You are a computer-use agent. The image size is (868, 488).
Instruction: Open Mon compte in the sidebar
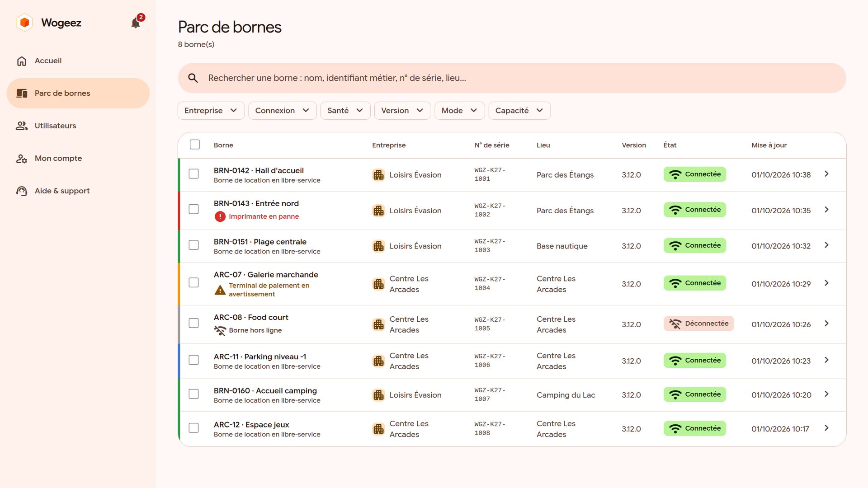coord(78,159)
